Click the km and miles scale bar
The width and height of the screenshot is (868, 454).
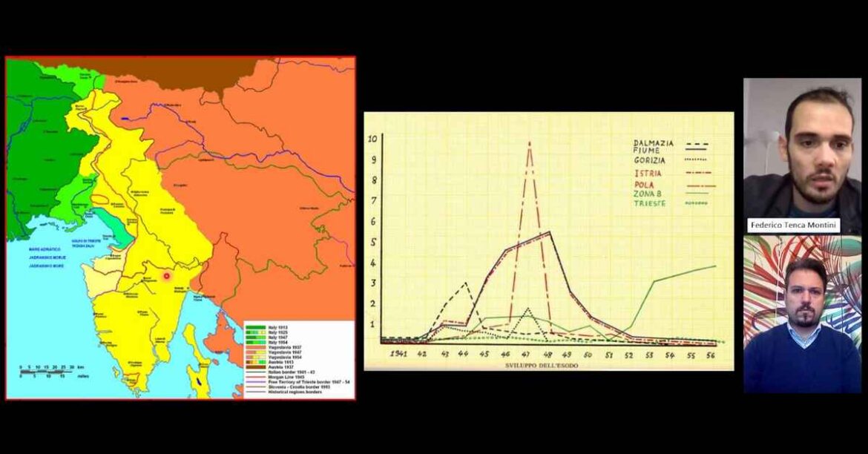(x=47, y=371)
